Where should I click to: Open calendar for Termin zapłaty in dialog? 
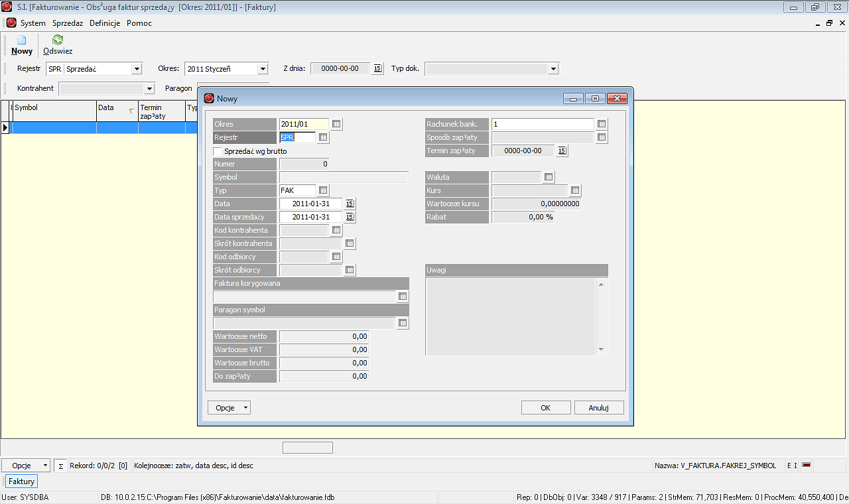[x=562, y=151]
